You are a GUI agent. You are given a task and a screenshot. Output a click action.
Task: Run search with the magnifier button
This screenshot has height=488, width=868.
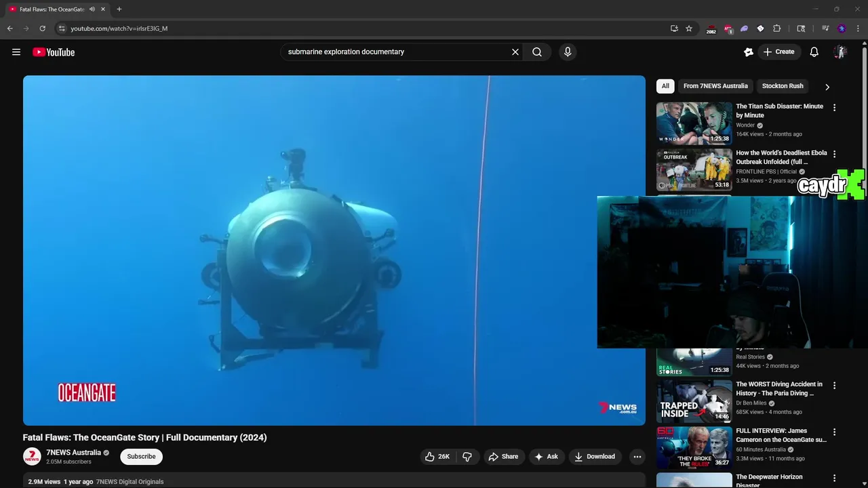click(x=537, y=52)
